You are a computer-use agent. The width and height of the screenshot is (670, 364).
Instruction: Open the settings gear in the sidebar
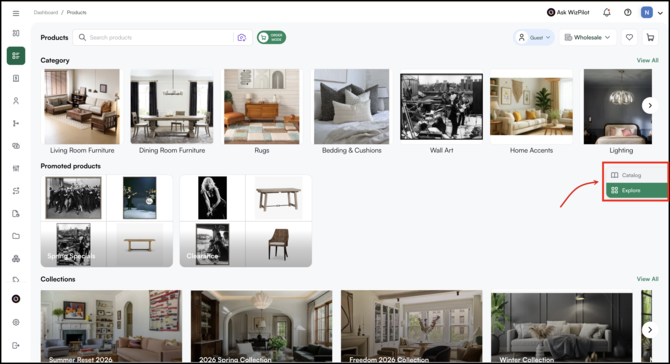[16, 323]
